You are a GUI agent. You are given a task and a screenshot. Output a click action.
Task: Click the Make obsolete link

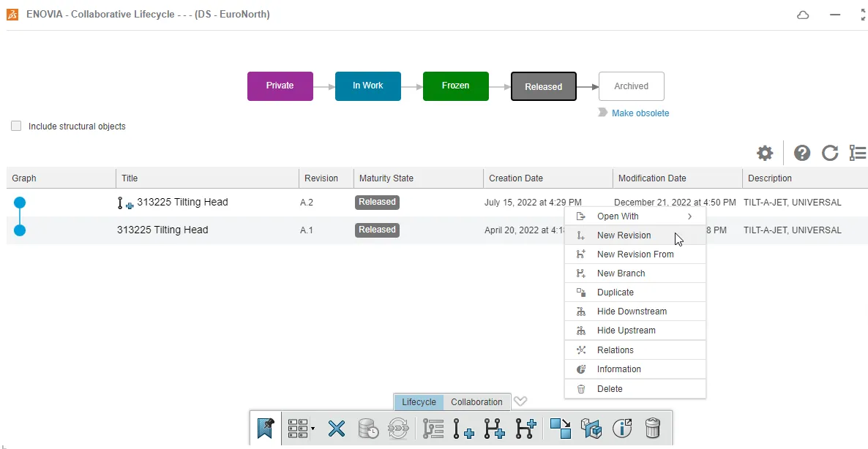tap(640, 113)
